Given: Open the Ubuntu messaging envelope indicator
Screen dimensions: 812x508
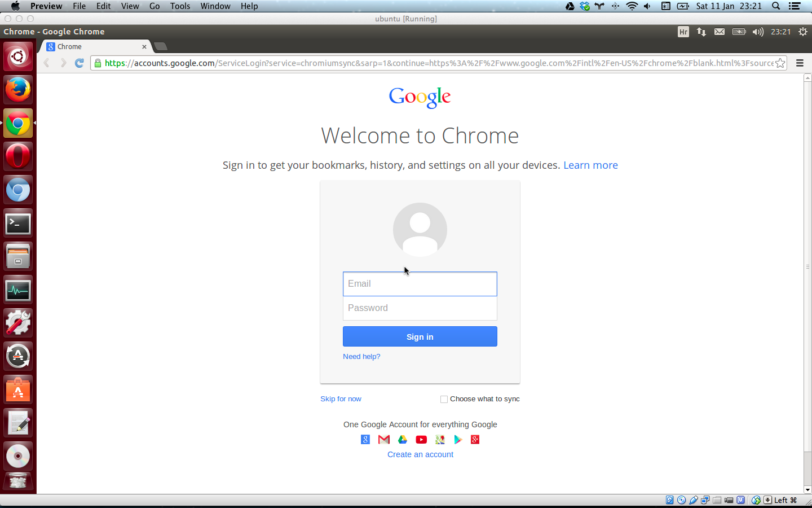Looking at the screenshot, I should click(720, 32).
